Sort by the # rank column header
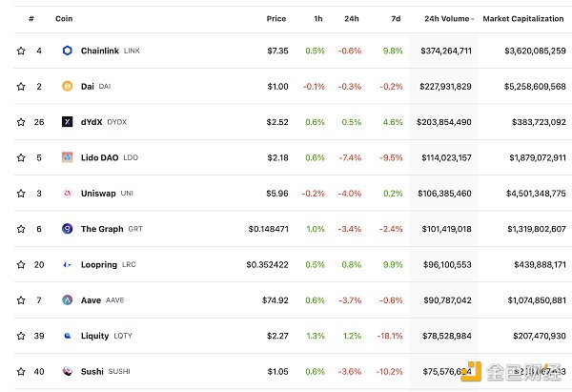Screen dimensions: 572x392 (31, 18)
